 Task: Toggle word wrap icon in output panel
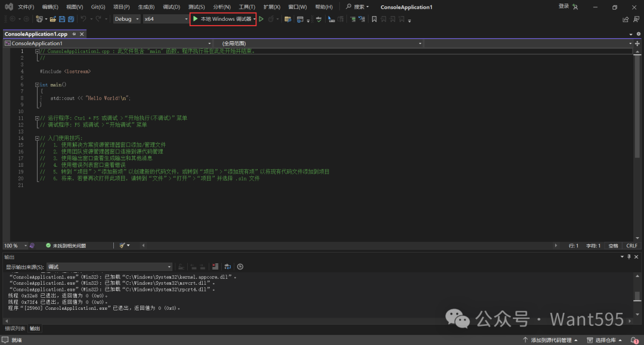[228, 267]
